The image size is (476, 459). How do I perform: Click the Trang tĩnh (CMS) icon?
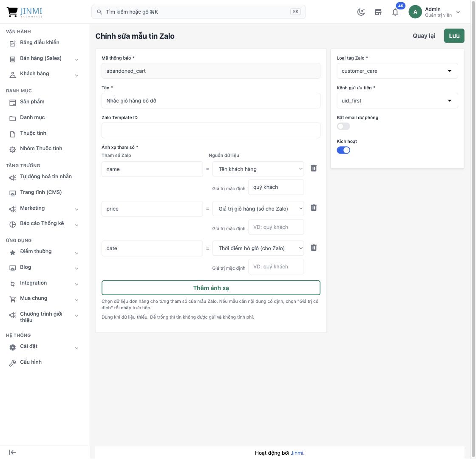pyautogui.click(x=12, y=193)
